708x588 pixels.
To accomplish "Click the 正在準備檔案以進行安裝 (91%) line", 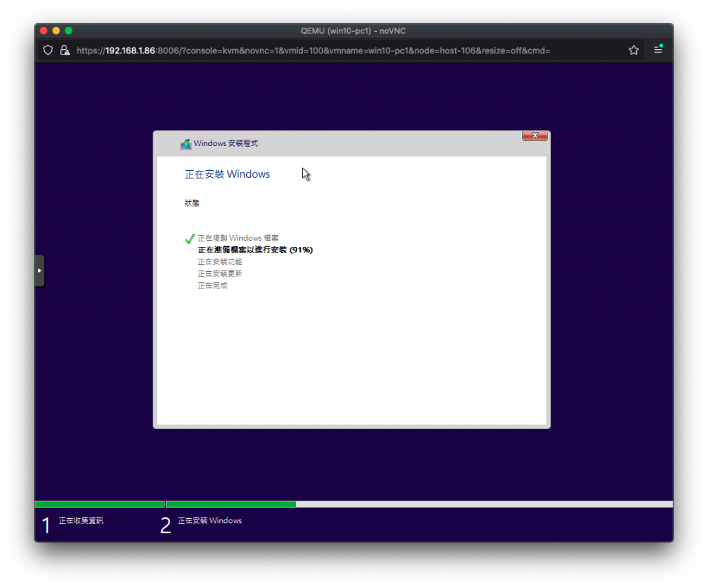I will (x=255, y=250).
